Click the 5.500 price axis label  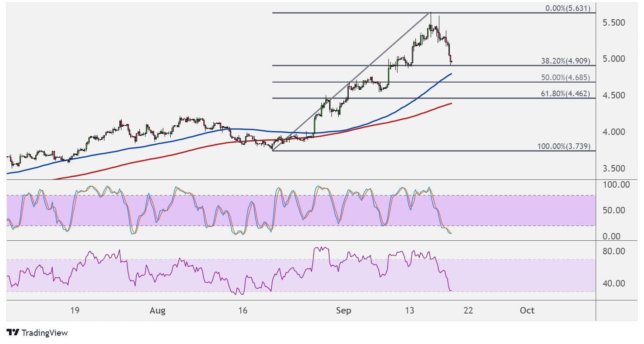(614, 22)
